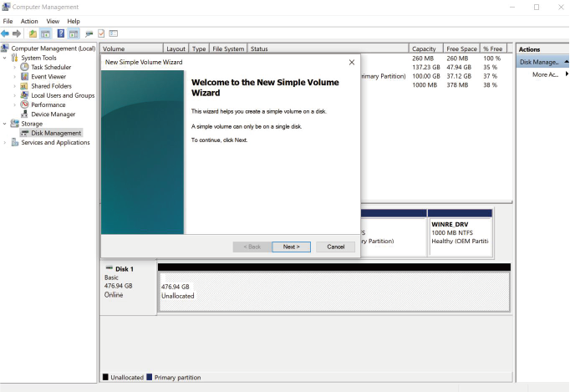Select Performance in the tree

pos(48,105)
